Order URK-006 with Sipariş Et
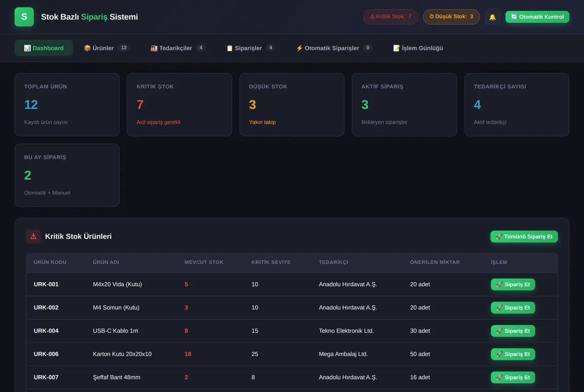The image size is (584, 392). (513, 355)
